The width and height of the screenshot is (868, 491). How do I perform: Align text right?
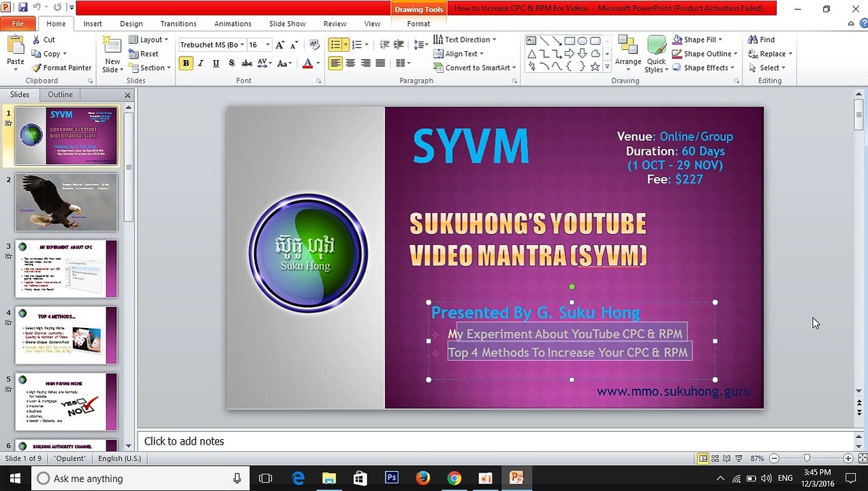pyautogui.click(x=365, y=63)
